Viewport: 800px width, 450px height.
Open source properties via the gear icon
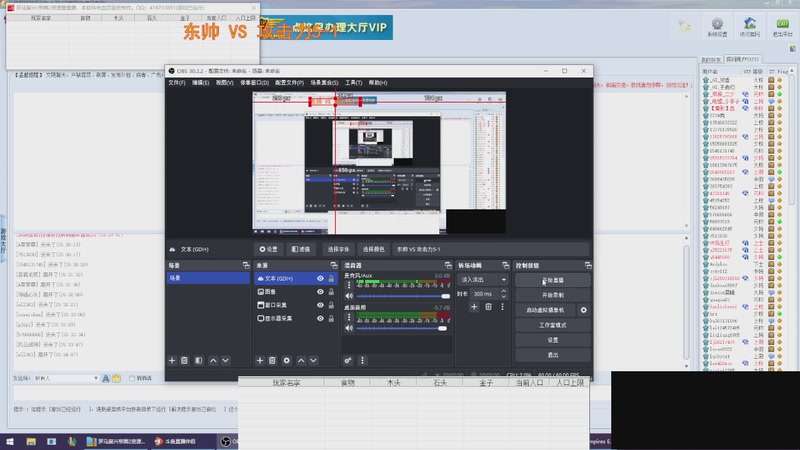pyautogui.click(x=287, y=361)
